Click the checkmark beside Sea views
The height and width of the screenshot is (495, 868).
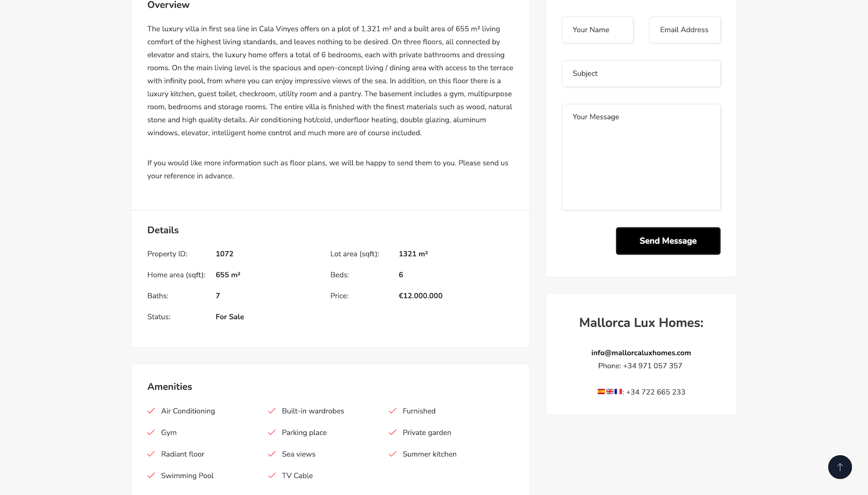coord(271,454)
